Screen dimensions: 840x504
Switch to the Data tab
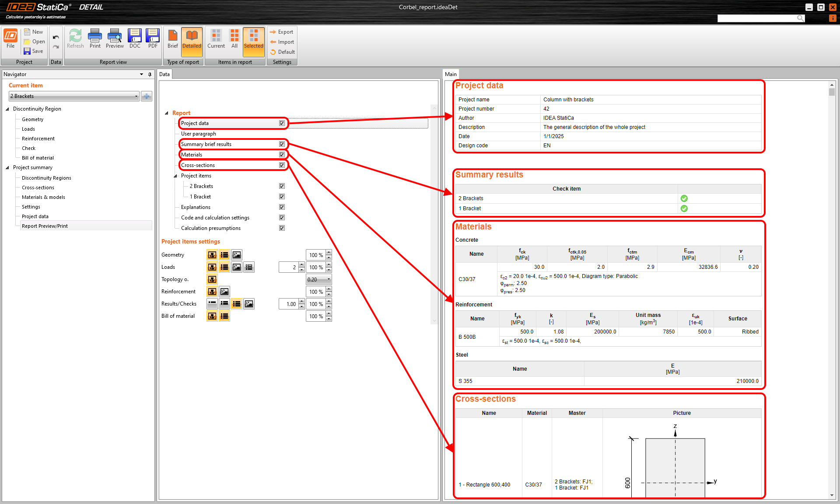pos(164,74)
